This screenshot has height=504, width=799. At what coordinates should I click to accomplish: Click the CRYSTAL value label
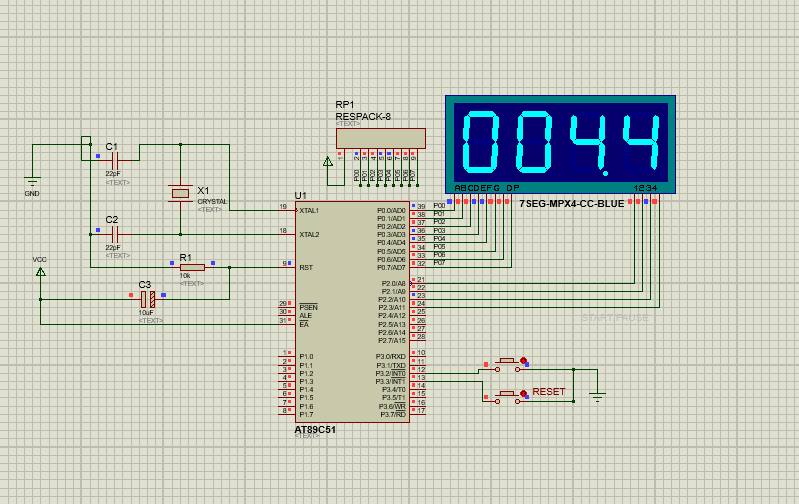(x=212, y=202)
